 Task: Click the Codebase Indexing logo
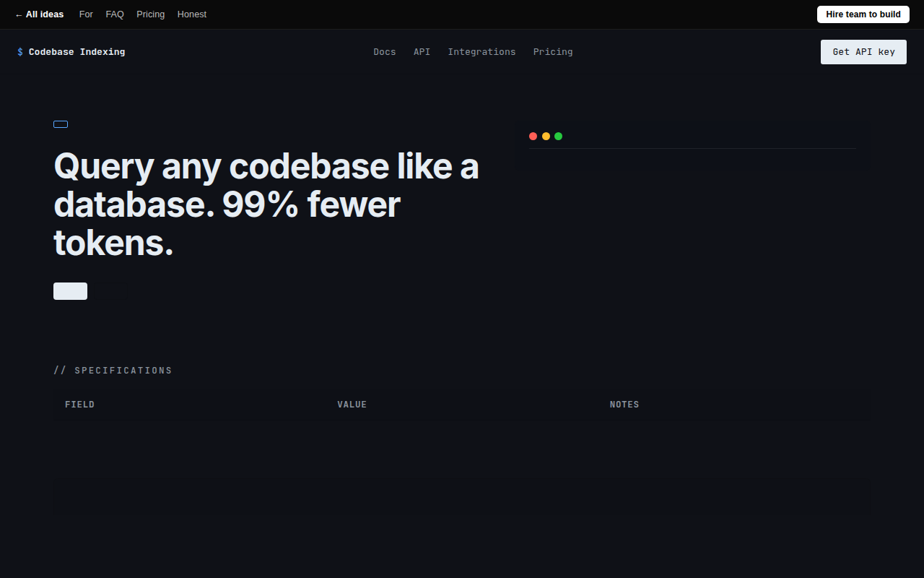[71, 52]
